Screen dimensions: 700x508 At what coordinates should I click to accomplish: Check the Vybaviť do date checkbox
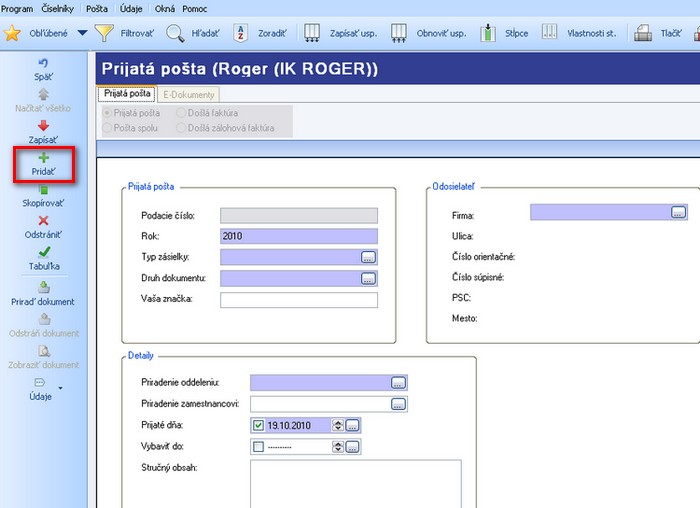point(258,447)
